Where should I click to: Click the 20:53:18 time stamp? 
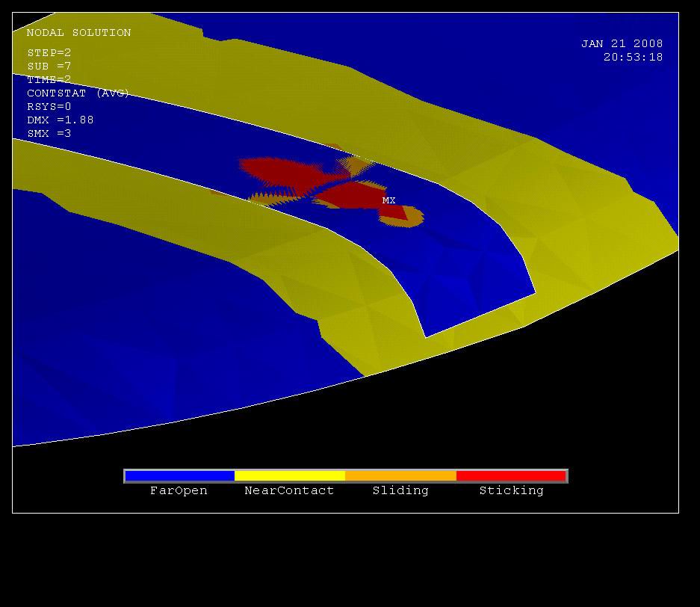tap(633, 57)
